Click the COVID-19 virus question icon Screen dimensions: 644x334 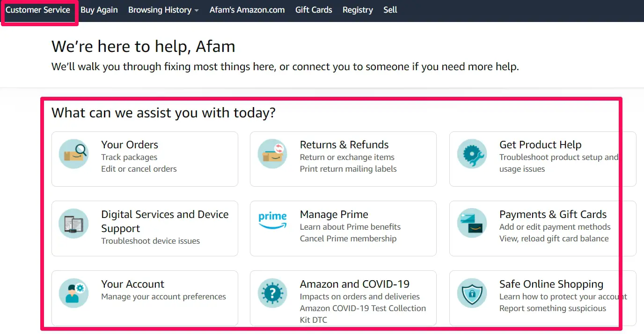coord(272,293)
